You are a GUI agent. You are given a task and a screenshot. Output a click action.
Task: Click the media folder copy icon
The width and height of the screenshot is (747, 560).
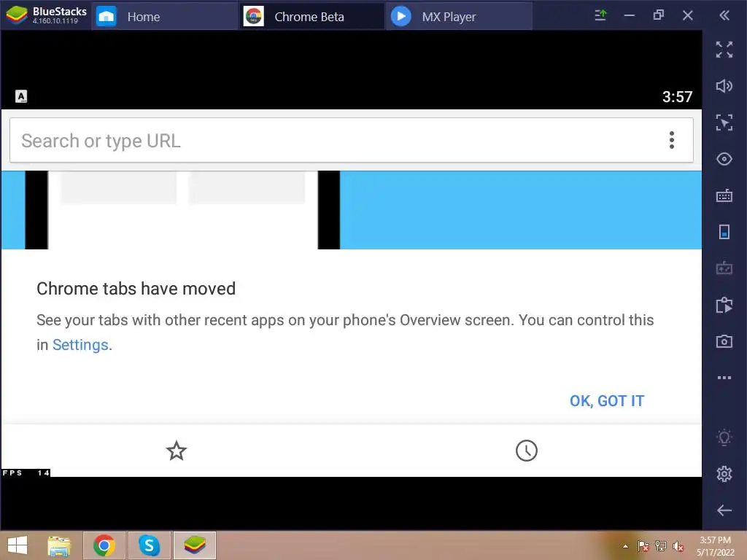click(724, 305)
